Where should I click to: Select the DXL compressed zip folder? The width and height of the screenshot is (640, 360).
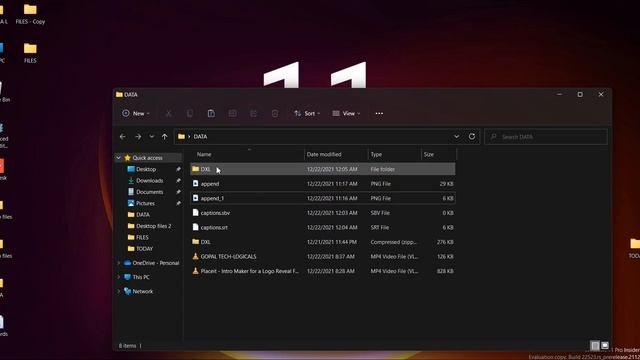pos(322,242)
